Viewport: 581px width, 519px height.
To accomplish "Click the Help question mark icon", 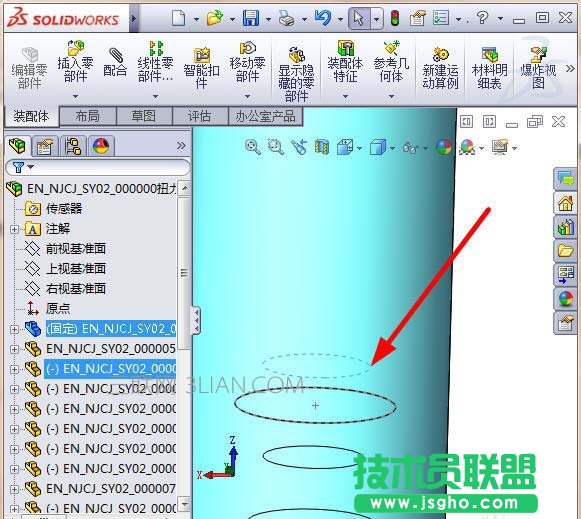I will point(482,17).
